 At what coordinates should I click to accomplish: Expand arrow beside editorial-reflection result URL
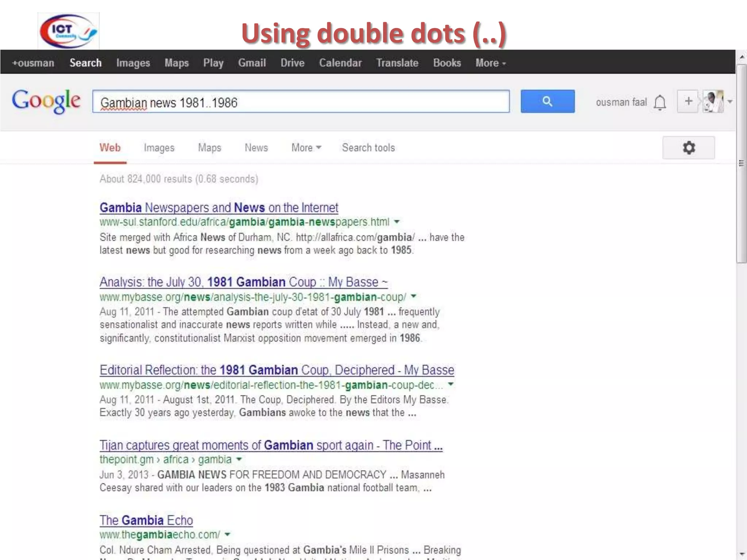click(x=451, y=384)
